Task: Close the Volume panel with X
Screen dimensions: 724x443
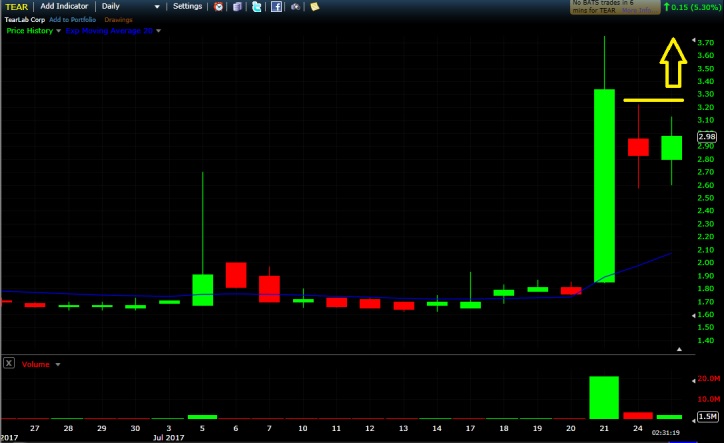Action: 8,364
